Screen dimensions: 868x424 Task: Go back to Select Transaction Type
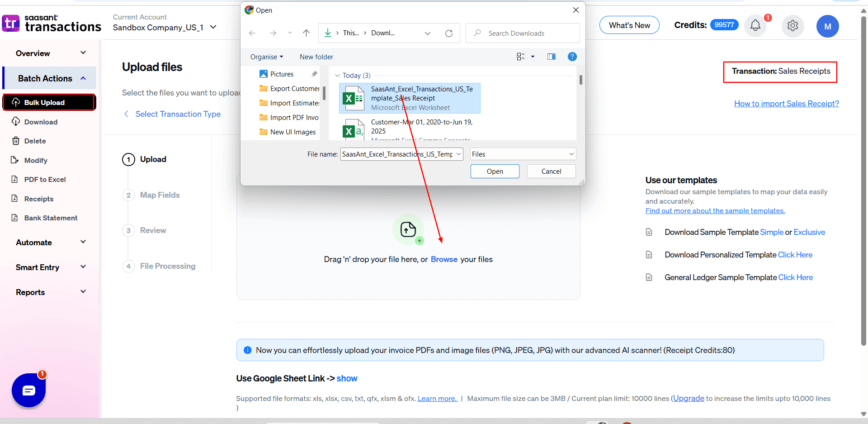(178, 114)
